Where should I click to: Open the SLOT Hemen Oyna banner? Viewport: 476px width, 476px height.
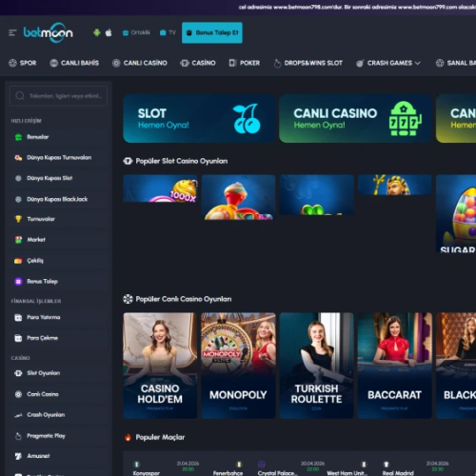coord(199,118)
